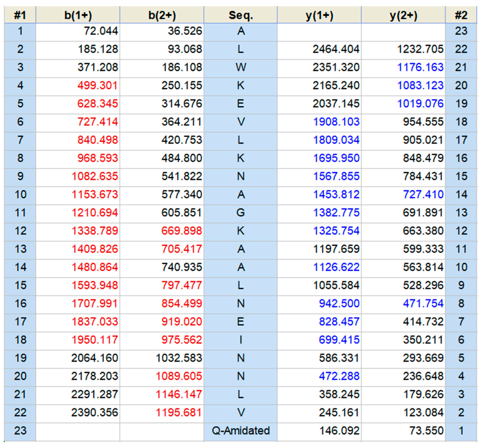Image resolution: width=482 pixels, height=448 pixels.
Task: Select the b(2+) value 36.526
Action: 185,31
